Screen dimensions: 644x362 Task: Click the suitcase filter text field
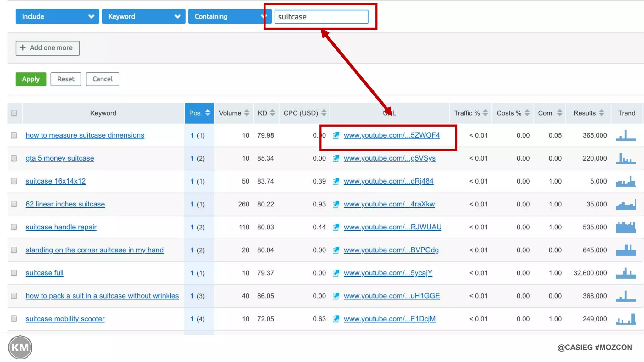pos(321,17)
